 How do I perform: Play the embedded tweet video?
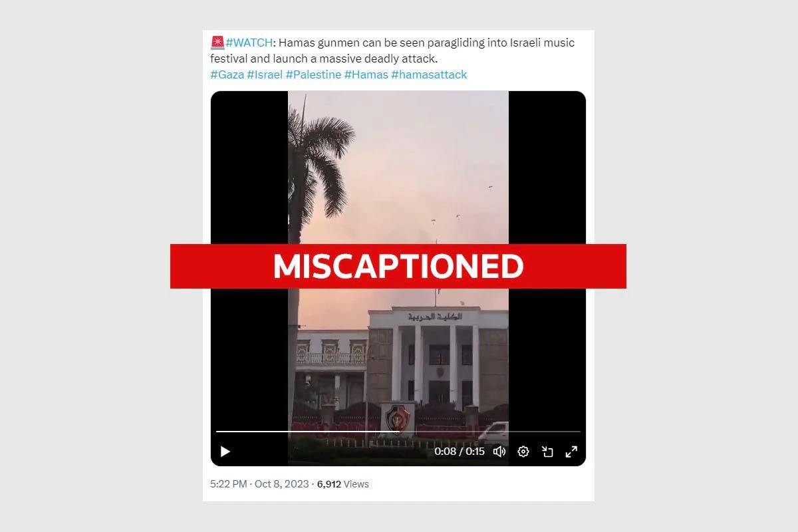tap(225, 452)
